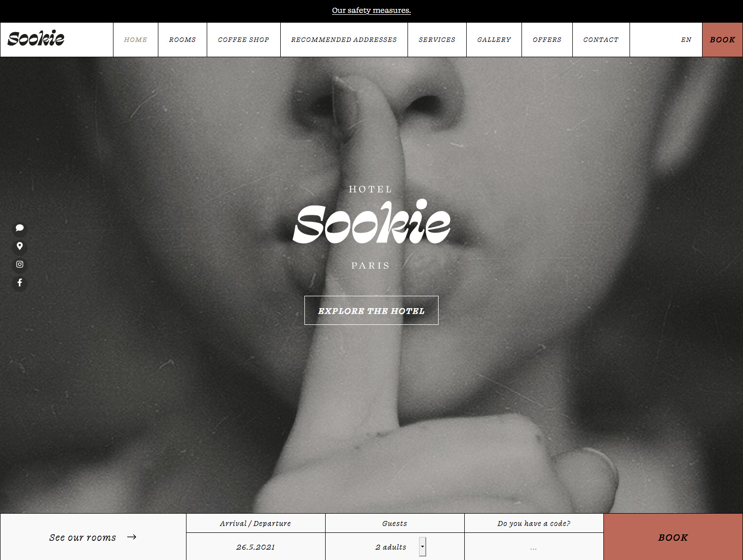Open the chat bubble icon

tap(20, 228)
